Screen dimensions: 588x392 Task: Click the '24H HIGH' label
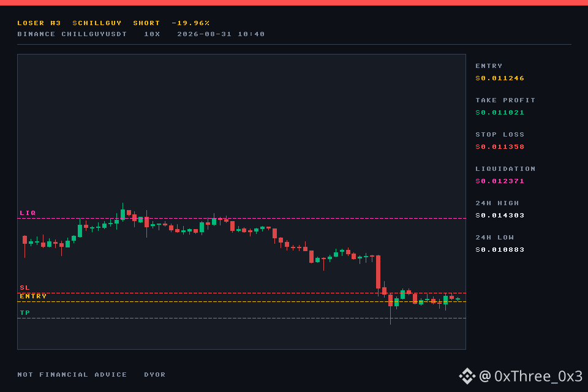(497, 203)
